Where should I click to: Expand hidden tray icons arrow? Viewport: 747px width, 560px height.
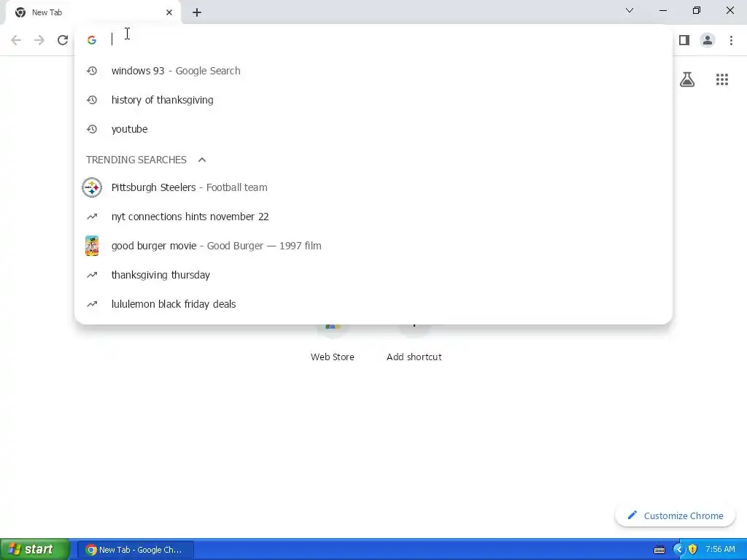[678, 550]
